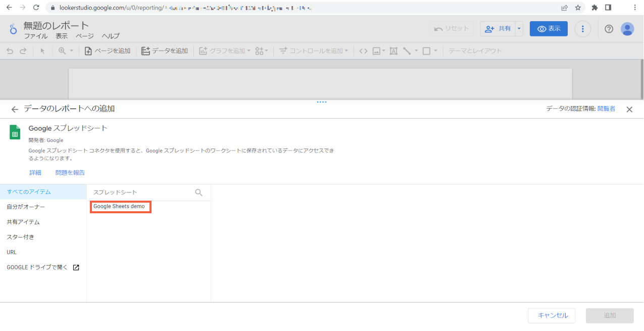Open the shape tool dropdown arrow

coord(435,51)
